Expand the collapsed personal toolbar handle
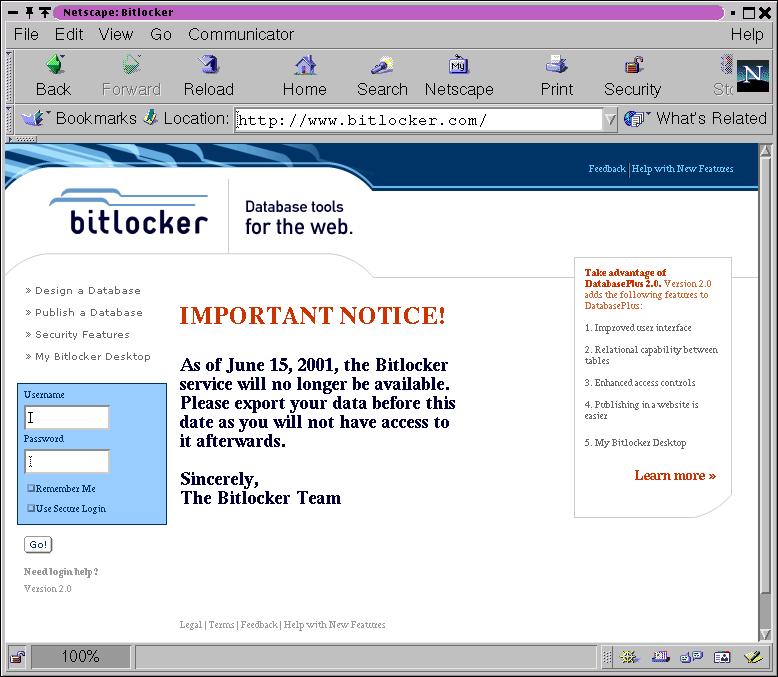The image size is (778, 677). point(22,139)
